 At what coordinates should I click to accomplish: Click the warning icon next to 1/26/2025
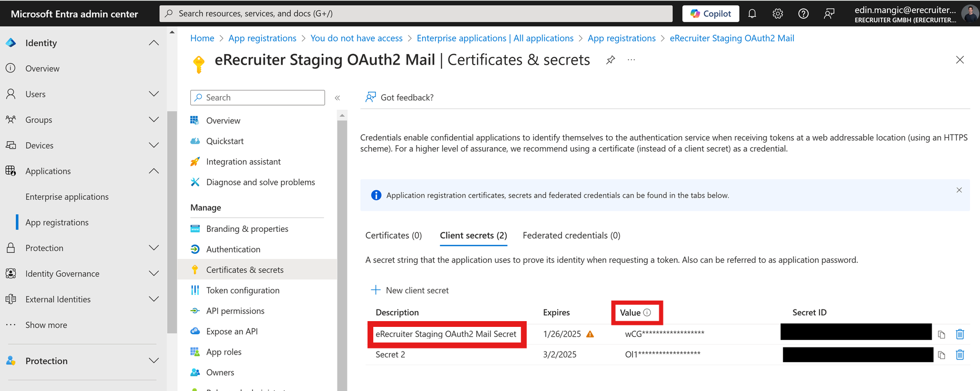pyautogui.click(x=590, y=334)
